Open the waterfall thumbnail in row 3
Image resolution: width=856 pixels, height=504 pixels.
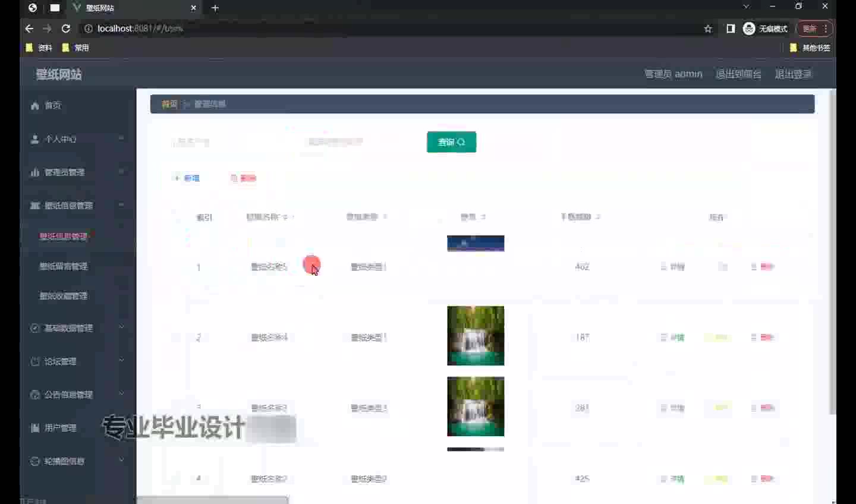[x=476, y=407]
